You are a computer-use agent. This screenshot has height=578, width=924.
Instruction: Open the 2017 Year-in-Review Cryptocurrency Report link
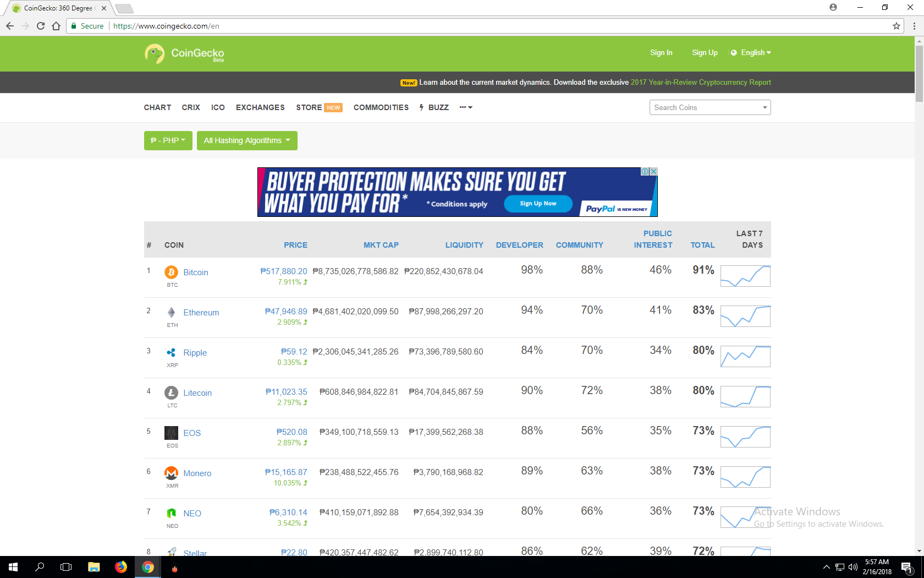(x=701, y=83)
